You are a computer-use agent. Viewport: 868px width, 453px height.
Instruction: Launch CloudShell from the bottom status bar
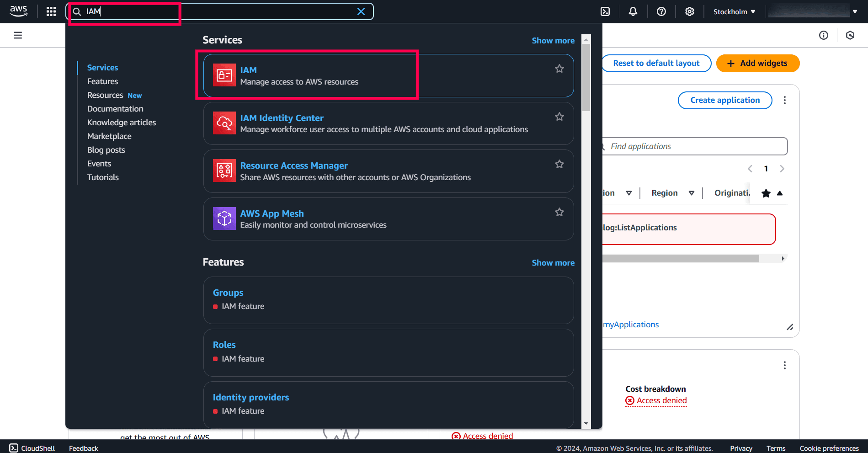tap(31, 448)
